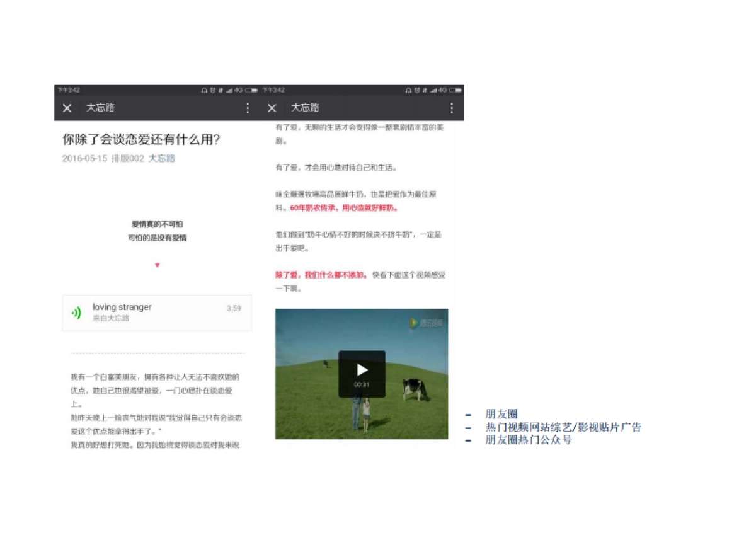Click the alarm clock icon in the status bar
The width and height of the screenshot is (756, 535).
pyautogui.click(x=204, y=89)
